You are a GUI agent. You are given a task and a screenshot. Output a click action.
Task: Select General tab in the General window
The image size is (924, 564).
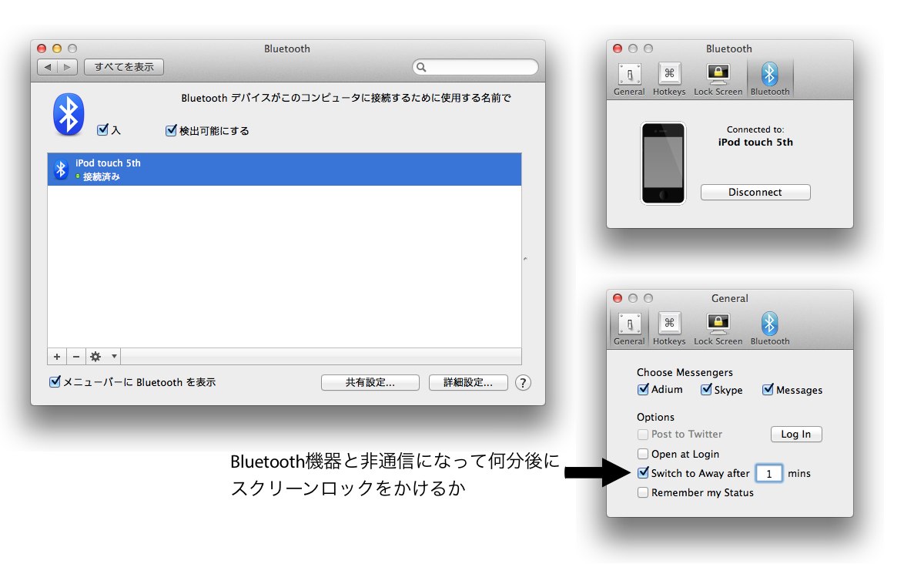pos(629,329)
